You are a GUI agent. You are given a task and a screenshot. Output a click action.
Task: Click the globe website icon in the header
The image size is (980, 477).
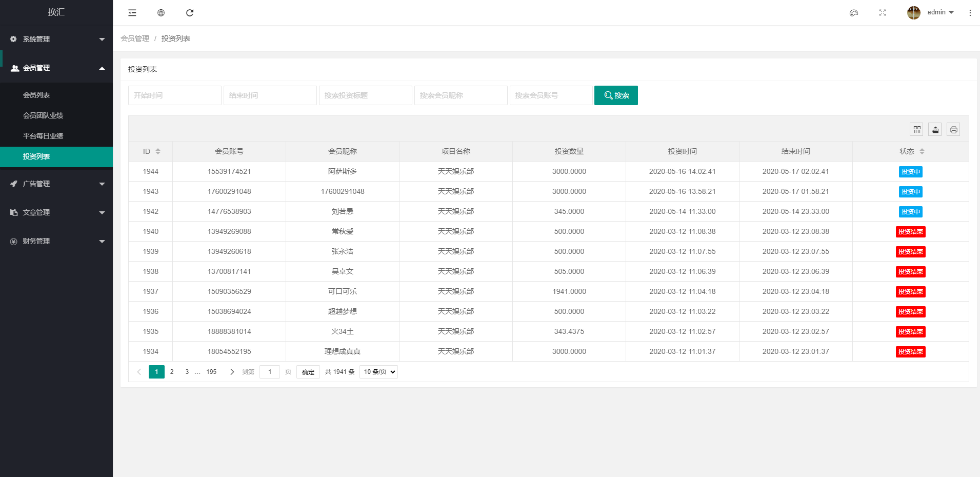coord(161,13)
